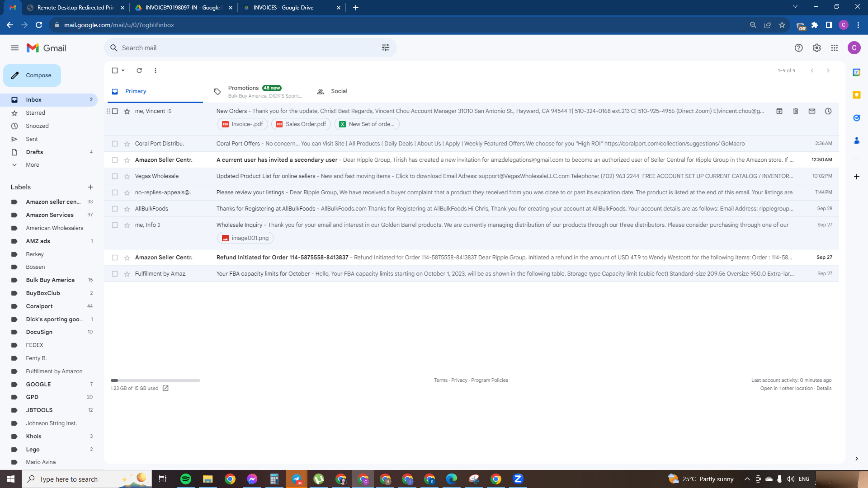Open the Sales Order.pdf attachment
This screenshot has width=868, height=488.
pos(301,124)
